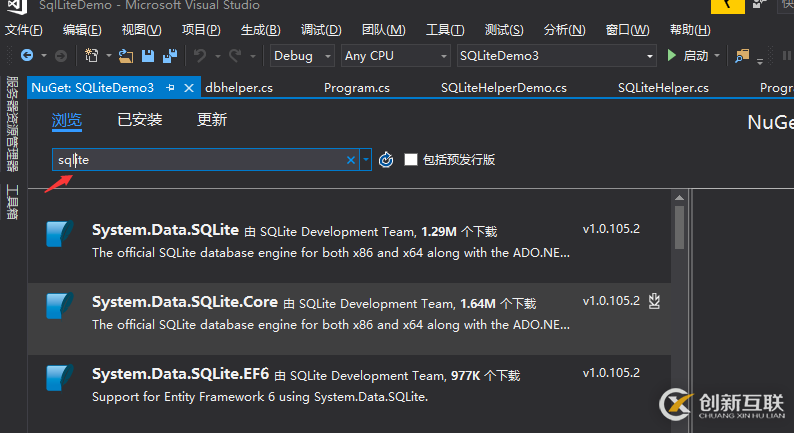Open the 编辑(E) menu
This screenshot has height=433, width=794.
82,30
